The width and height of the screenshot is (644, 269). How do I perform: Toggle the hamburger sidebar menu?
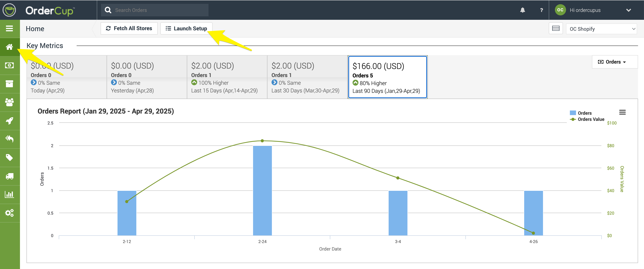(x=9, y=28)
